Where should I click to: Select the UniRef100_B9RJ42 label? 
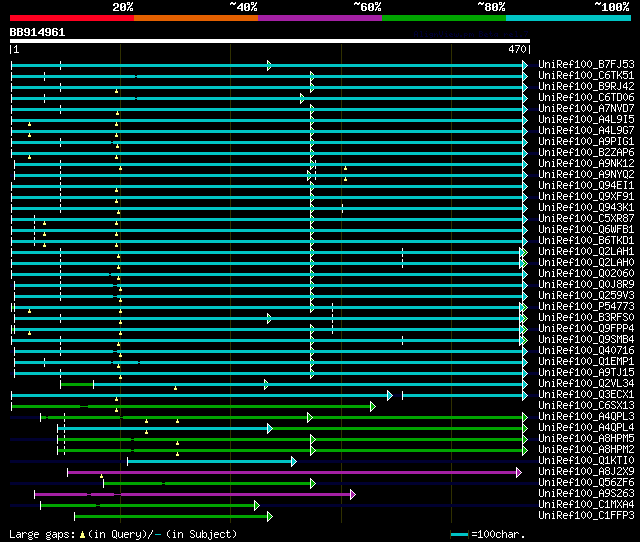(x=586, y=87)
